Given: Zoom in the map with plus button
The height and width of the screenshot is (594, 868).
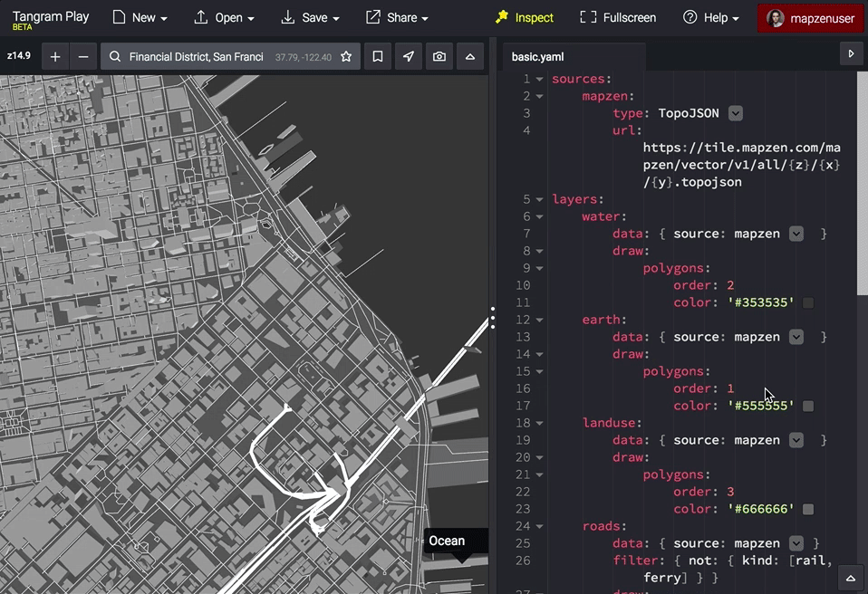Looking at the screenshot, I should (54, 56).
